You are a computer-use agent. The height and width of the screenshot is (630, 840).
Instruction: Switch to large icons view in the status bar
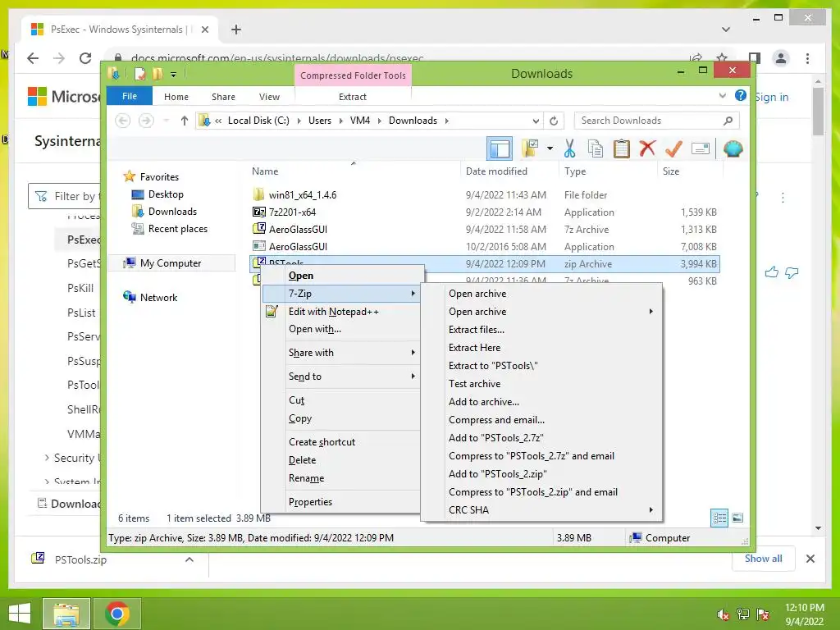737,518
